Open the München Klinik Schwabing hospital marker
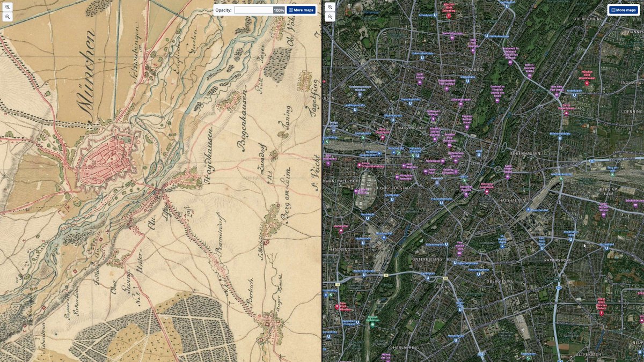The width and height of the screenshot is (644, 362). click(x=449, y=16)
